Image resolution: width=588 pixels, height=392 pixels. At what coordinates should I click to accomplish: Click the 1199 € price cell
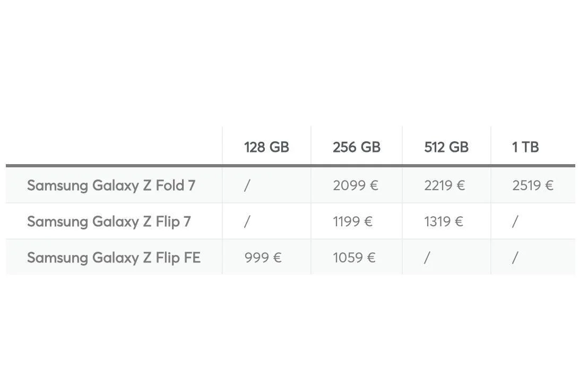353,221
